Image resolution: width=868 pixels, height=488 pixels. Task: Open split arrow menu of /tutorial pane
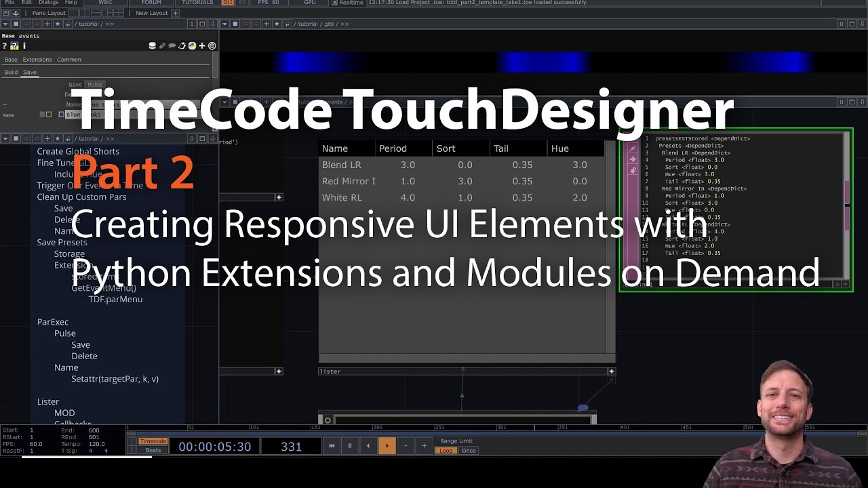coord(213,24)
